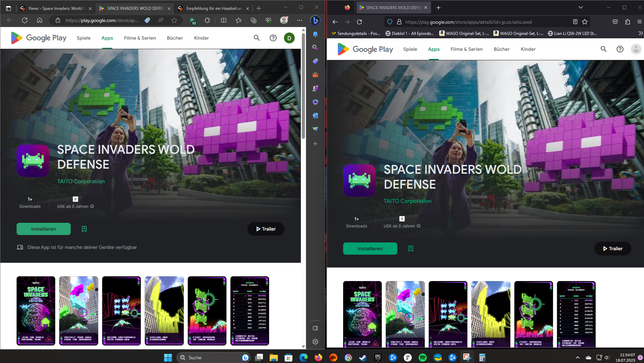Select Bücher in Edge Google Play
644x363 pixels.
pos(175,38)
